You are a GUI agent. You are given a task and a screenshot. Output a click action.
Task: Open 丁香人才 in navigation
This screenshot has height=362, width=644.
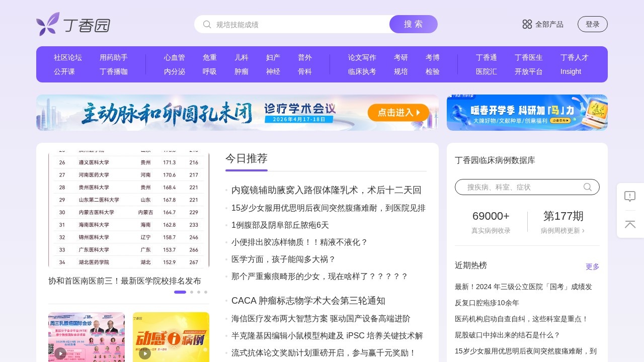pos(575,57)
